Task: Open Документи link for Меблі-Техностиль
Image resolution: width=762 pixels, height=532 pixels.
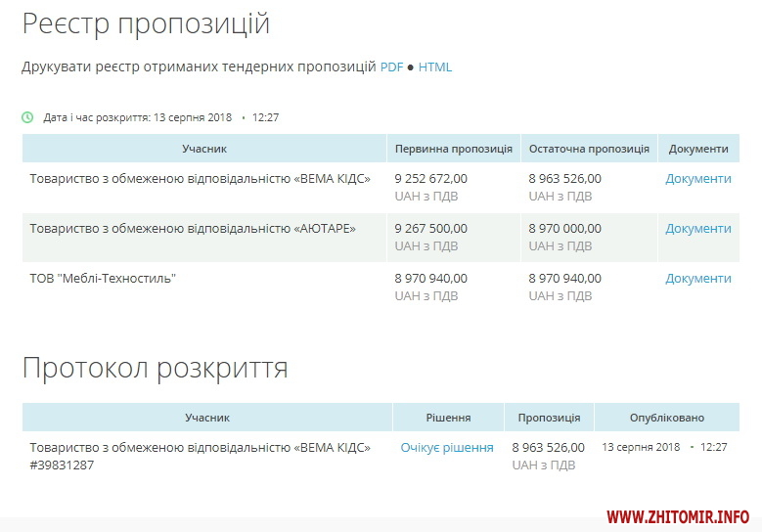Action: [x=697, y=279]
